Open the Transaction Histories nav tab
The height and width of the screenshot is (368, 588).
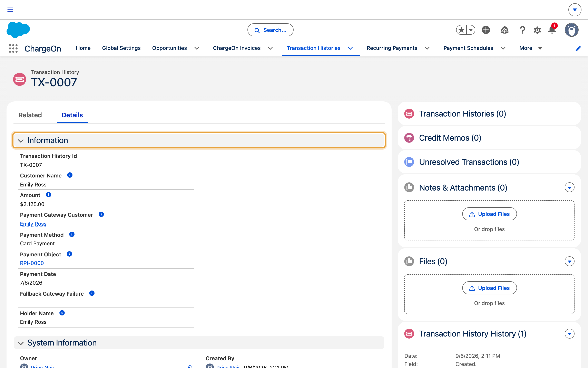point(313,48)
